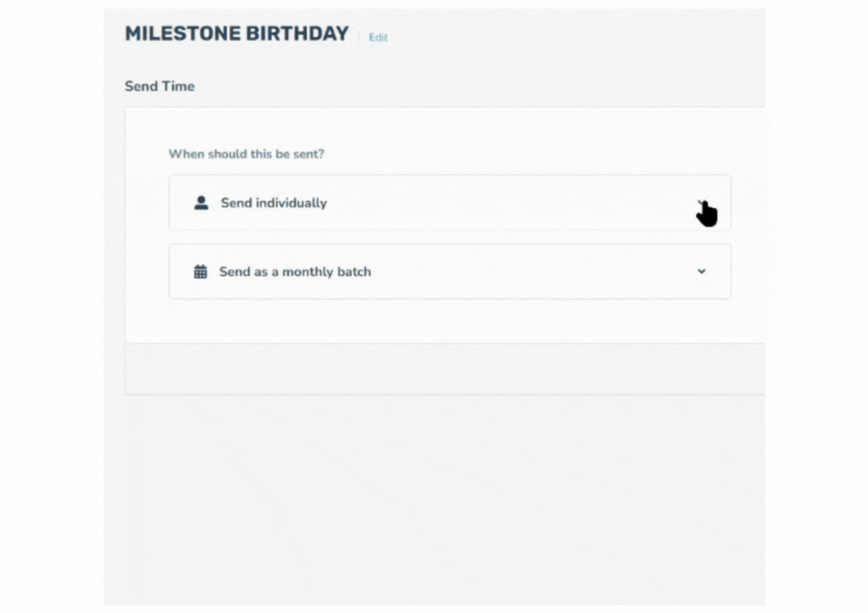Expand the Send individually chevron
This screenshot has height=613, width=868.
702,203
